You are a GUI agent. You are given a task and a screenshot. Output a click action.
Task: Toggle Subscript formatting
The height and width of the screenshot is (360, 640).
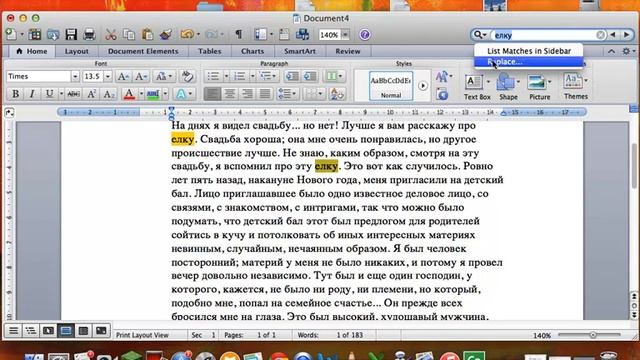click(109, 94)
